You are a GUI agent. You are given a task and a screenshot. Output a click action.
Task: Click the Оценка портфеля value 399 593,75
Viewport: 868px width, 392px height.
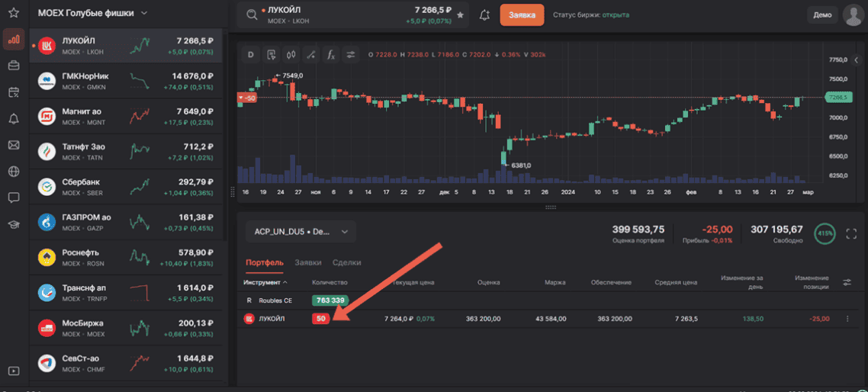click(x=638, y=230)
